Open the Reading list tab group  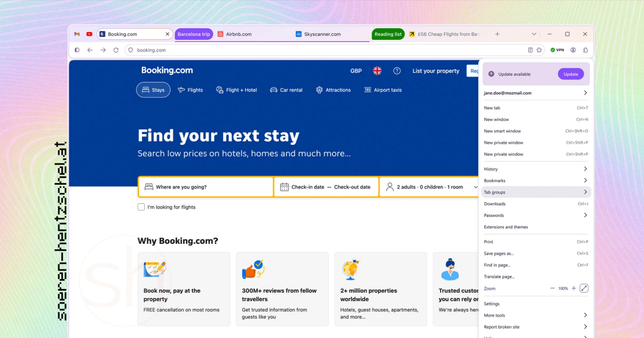388,34
